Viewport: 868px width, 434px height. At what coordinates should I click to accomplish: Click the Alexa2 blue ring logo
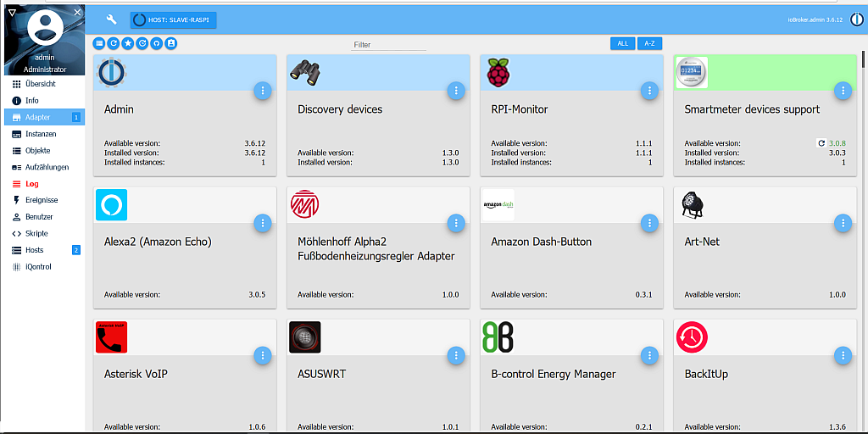coord(111,205)
